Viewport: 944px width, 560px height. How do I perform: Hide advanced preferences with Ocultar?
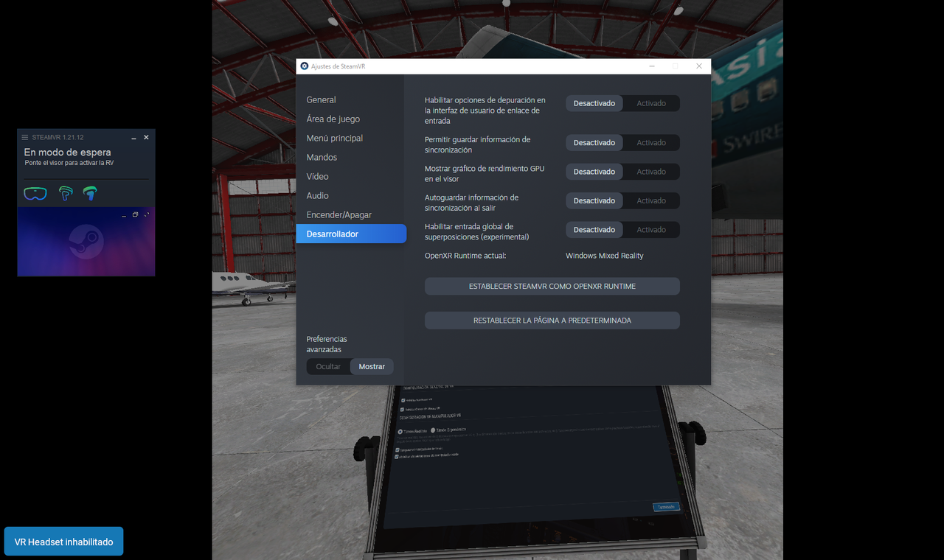(328, 366)
